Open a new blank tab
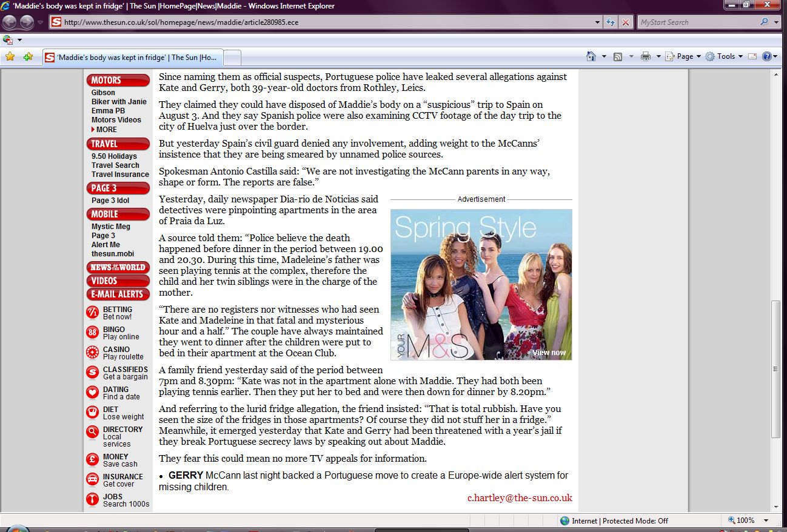This screenshot has height=532, width=787. pyautogui.click(x=233, y=58)
